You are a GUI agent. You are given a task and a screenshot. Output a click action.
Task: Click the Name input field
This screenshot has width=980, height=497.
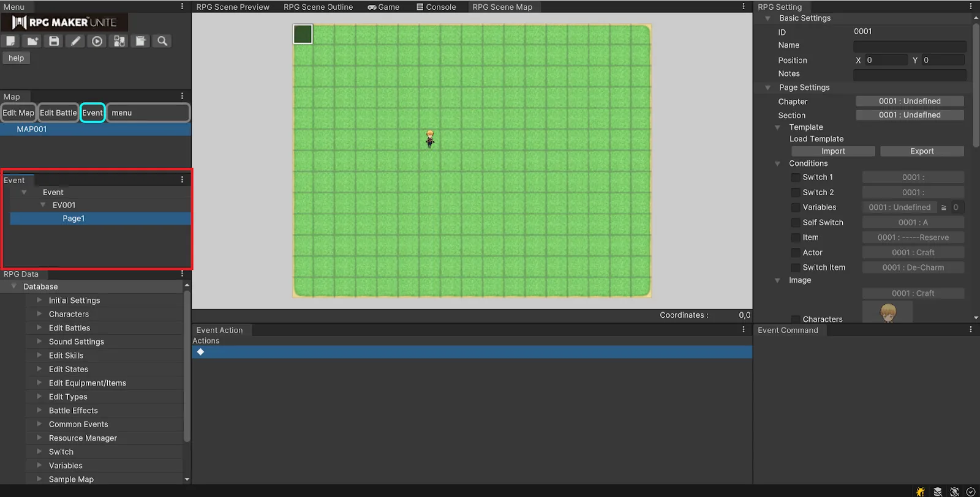click(x=909, y=46)
